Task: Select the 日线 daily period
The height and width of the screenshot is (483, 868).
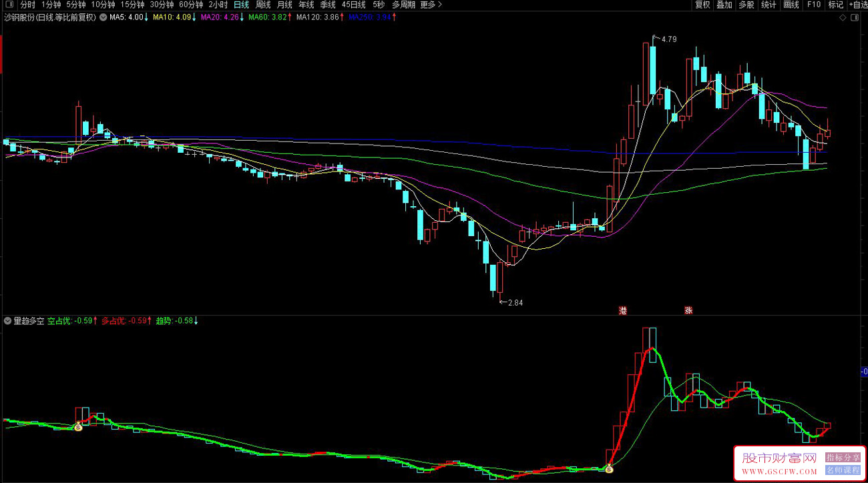Action: point(241,5)
